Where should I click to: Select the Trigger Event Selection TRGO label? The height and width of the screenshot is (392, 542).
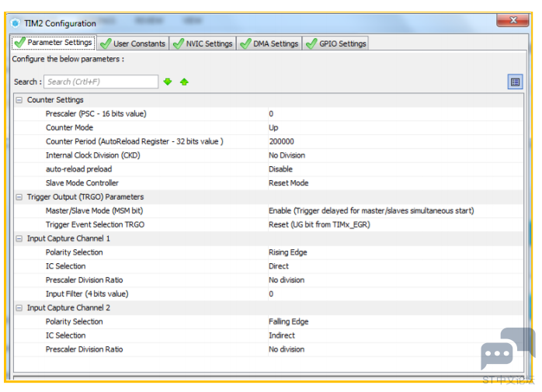coord(95,224)
